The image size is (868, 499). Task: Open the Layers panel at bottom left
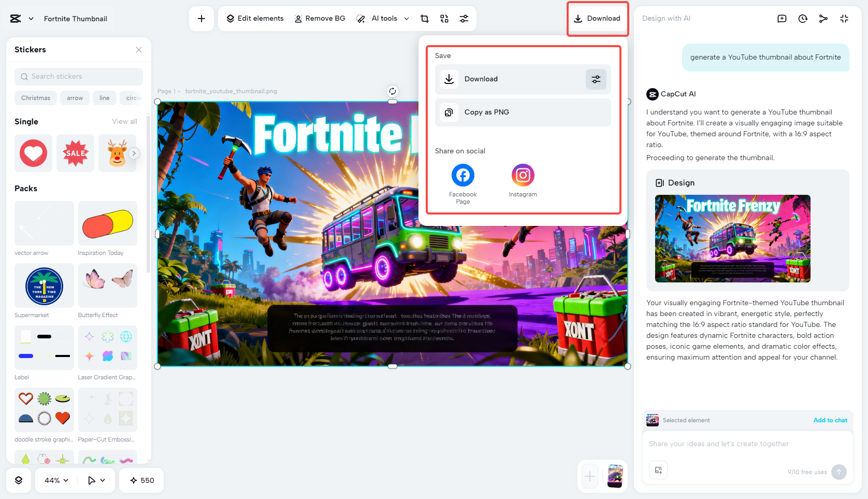click(x=19, y=480)
